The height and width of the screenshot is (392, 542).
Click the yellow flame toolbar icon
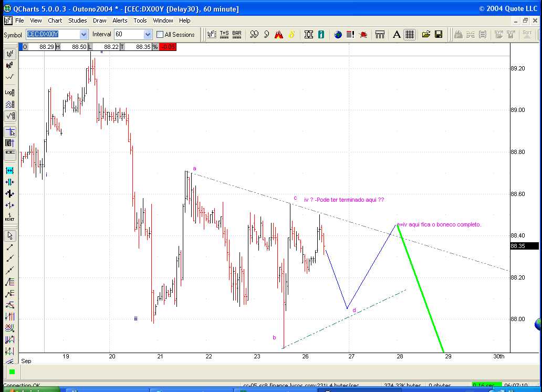coord(291,34)
